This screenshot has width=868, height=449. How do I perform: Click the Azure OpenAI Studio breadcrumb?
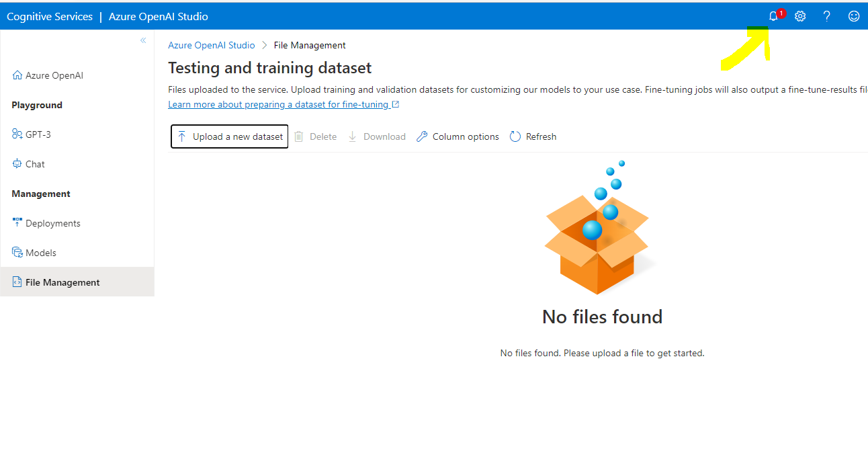tap(212, 44)
